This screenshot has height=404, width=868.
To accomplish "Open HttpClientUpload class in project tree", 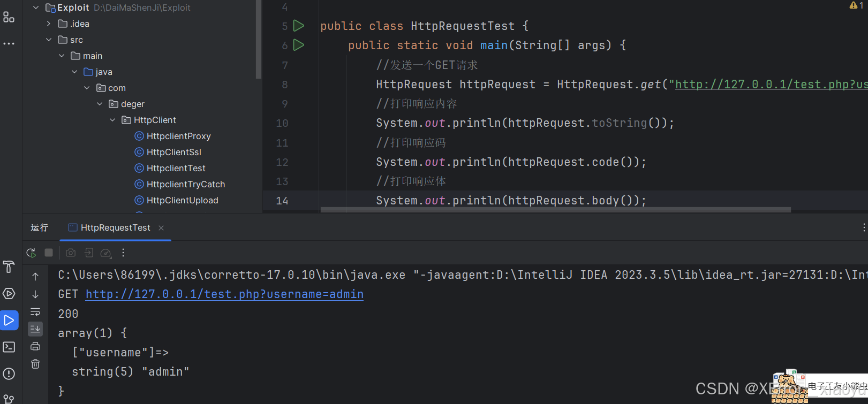I will click(182, 200).
